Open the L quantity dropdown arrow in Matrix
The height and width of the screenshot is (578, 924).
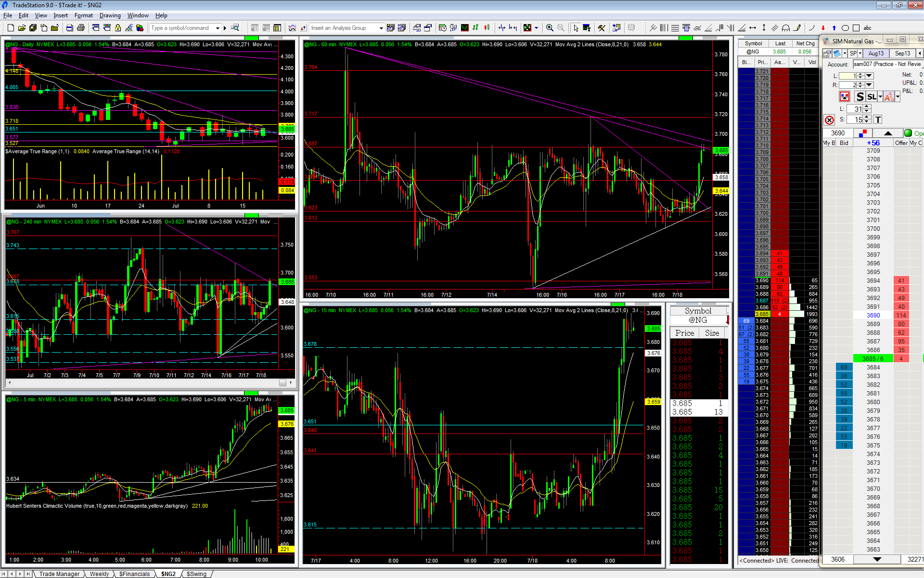coord(869,76)
